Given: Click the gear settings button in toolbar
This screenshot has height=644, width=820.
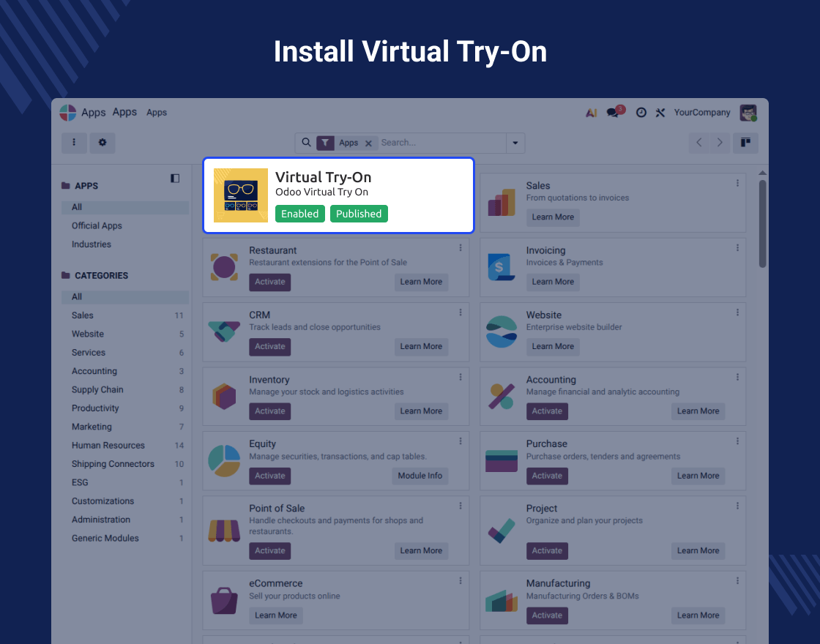Looking at the screenshot, I should (102, 143).
